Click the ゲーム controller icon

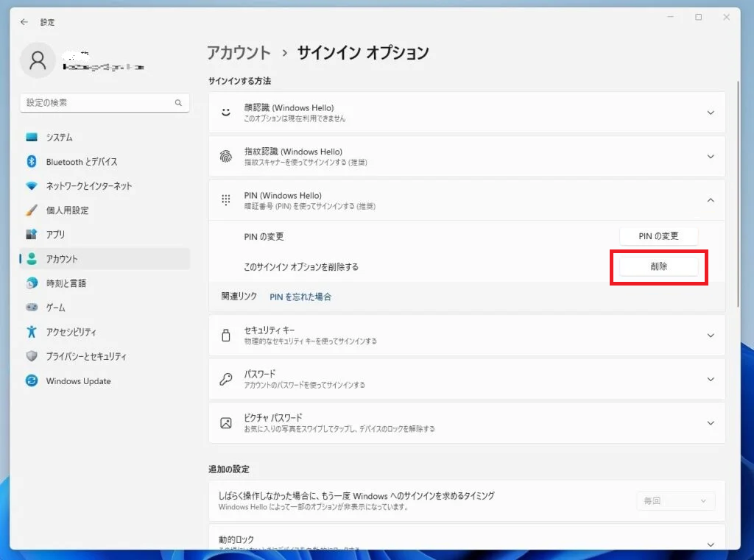[32, 307]
